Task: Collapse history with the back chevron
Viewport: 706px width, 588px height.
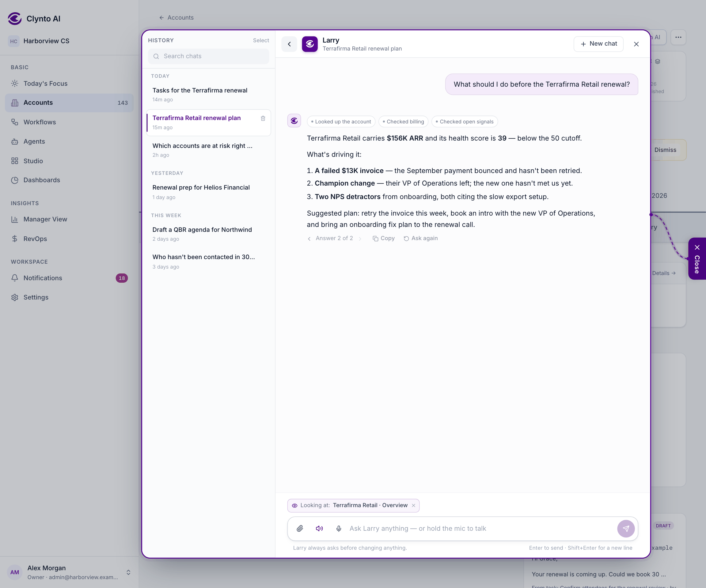Action: pos(289,44)
